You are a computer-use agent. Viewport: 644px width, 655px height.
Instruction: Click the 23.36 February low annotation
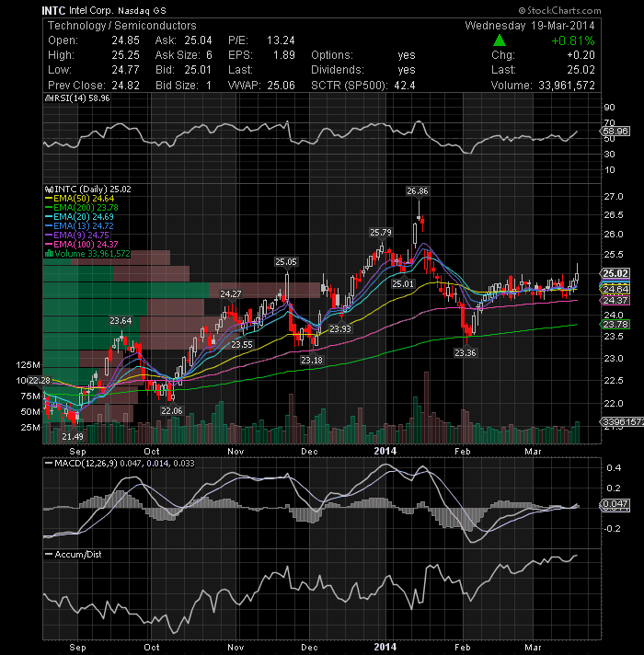(465, 353)
